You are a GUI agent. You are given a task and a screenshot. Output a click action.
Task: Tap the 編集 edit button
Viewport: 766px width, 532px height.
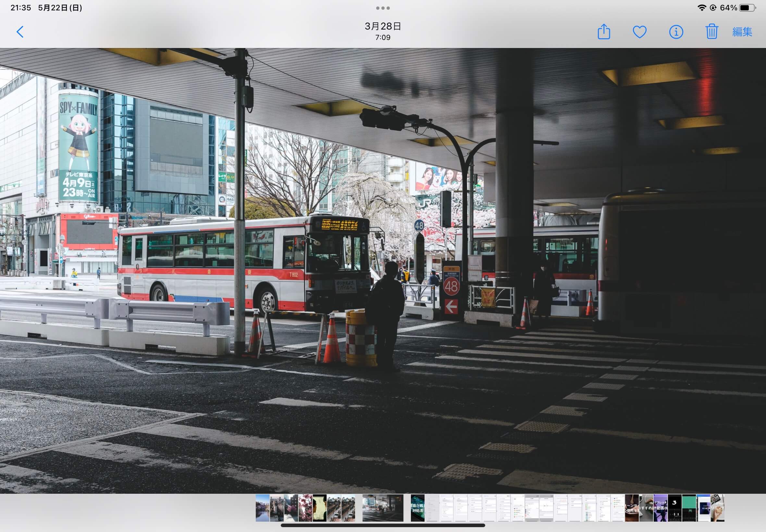coord(742,32)
